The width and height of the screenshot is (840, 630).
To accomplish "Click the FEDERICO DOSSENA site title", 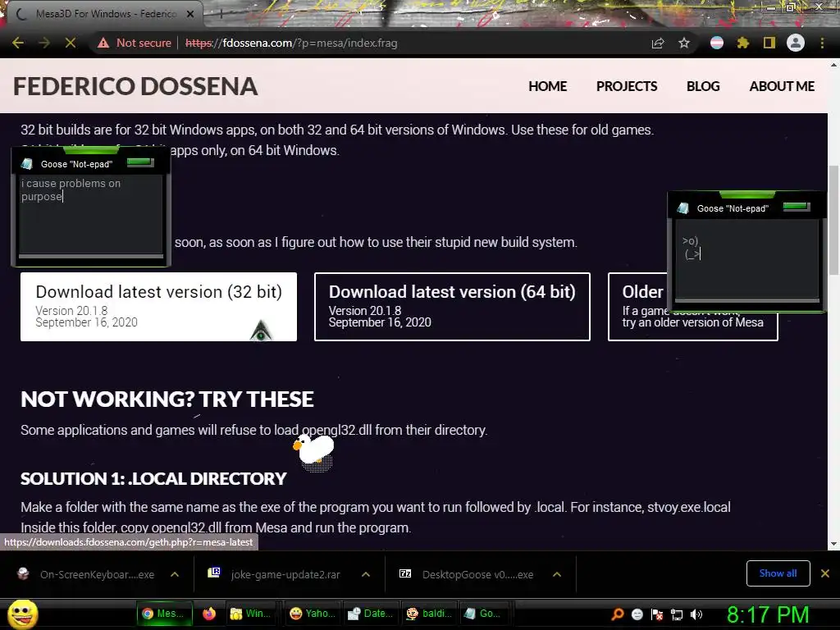I will click(135, 86).
